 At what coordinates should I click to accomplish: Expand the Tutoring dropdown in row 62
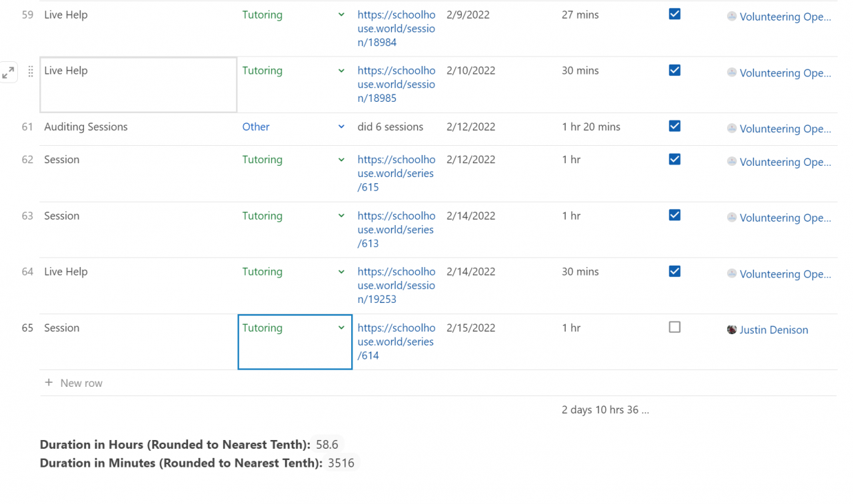click(x=341, y=160)
